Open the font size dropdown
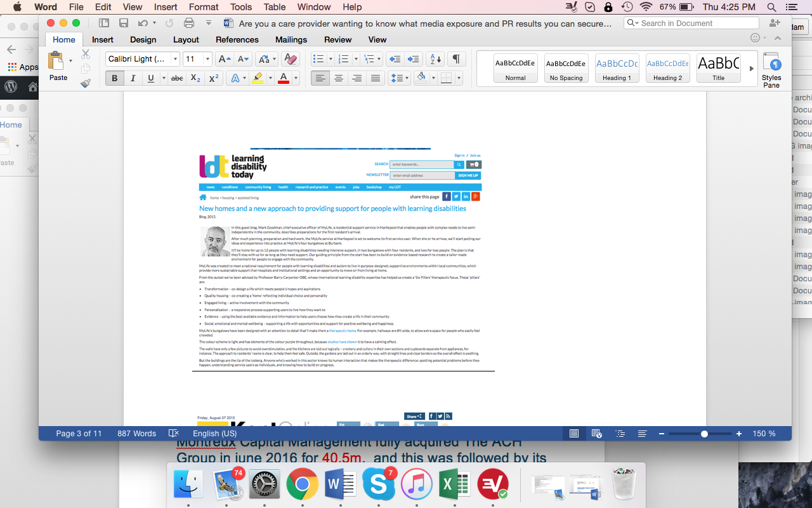 (x=207, y=59)
